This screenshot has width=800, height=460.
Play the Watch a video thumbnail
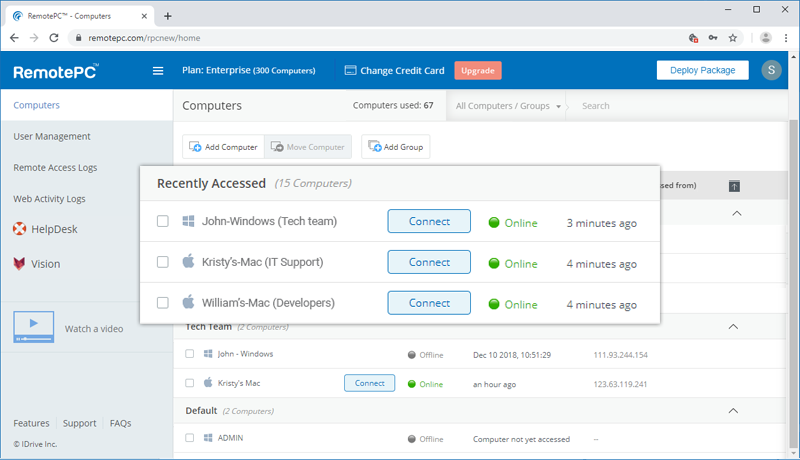(34, 327)
